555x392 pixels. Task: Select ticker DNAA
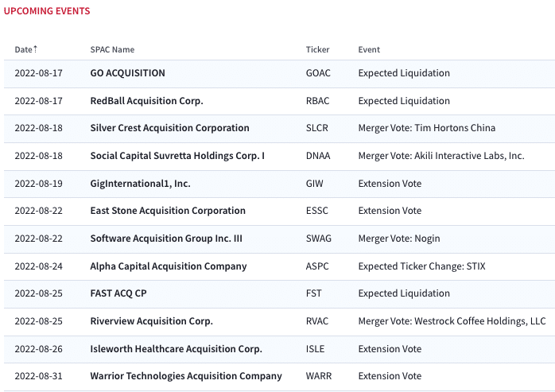click(x=318, y=156)
